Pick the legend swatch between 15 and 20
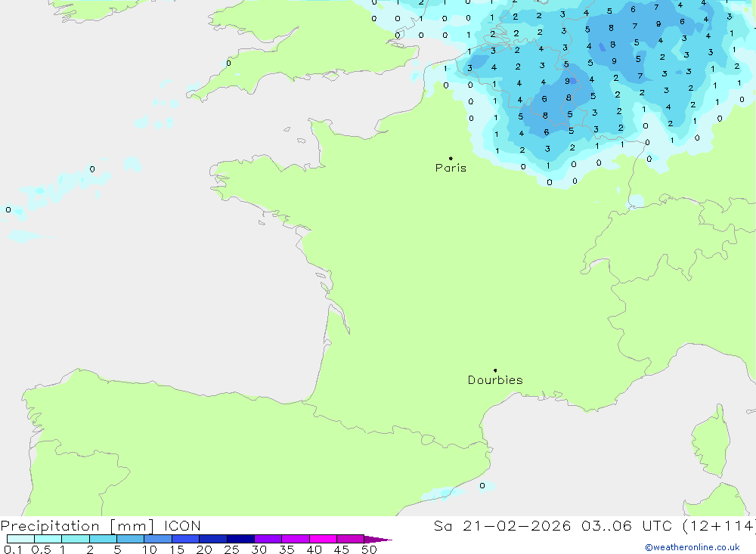 tap(186, 539)
